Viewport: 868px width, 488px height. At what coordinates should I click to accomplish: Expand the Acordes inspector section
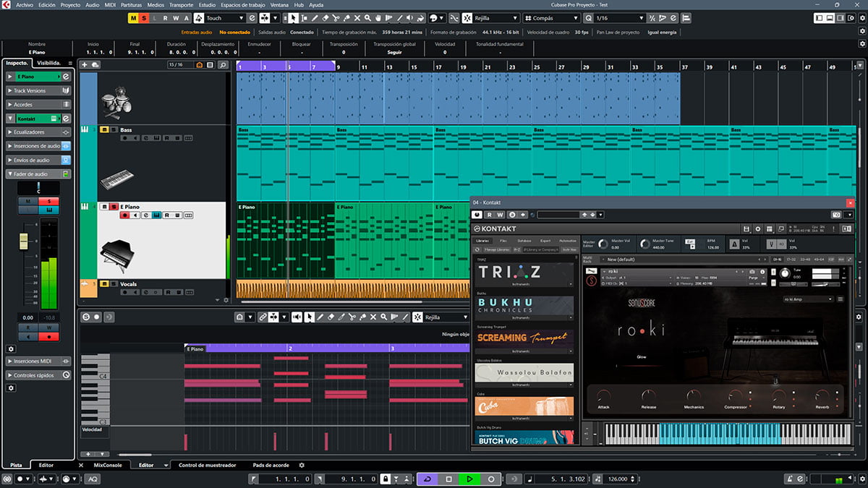[x=38, y=104]
